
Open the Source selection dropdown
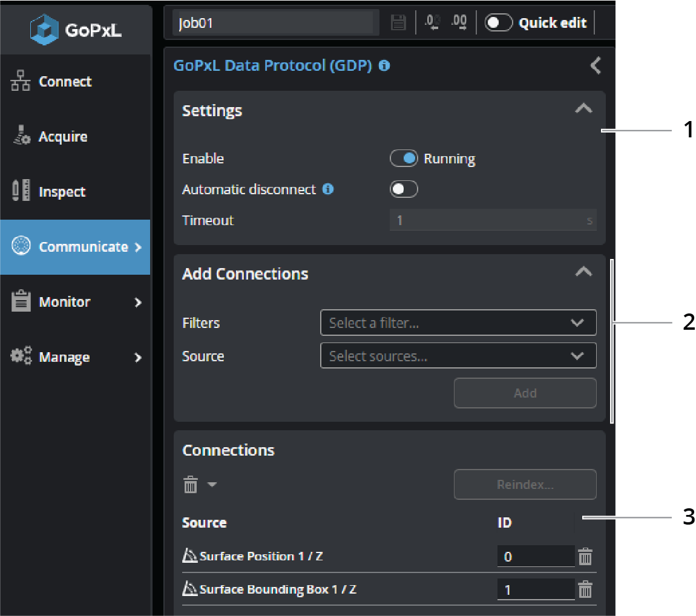point(458,356)
